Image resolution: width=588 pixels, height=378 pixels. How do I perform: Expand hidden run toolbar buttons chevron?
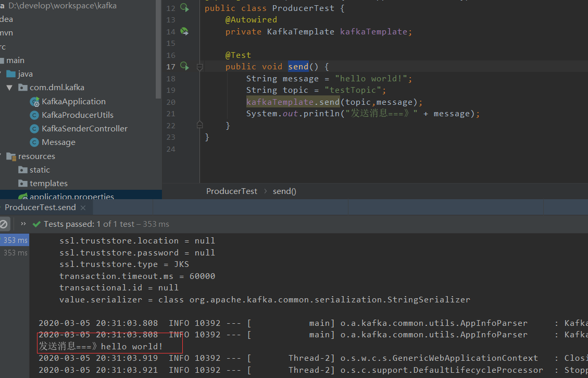pyautogui.click(x=23, y=224)
